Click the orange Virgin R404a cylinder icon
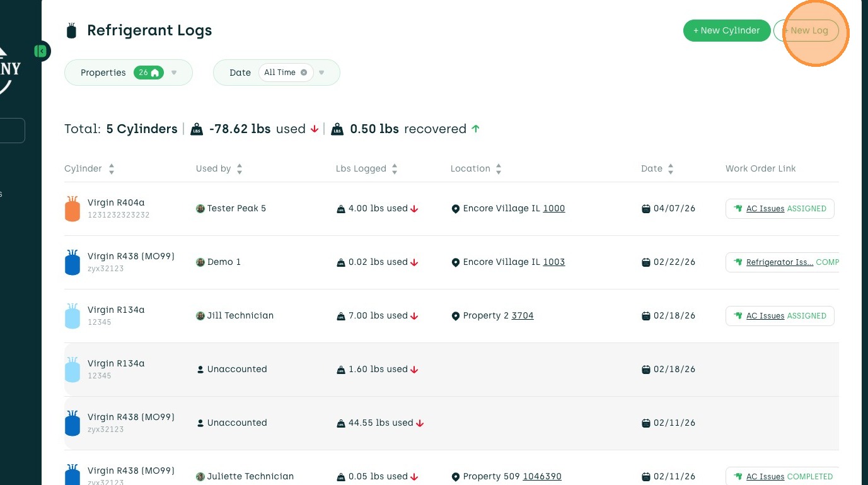Image resolution: width=868 pixels, height=485 pixels. click(72, 209)
